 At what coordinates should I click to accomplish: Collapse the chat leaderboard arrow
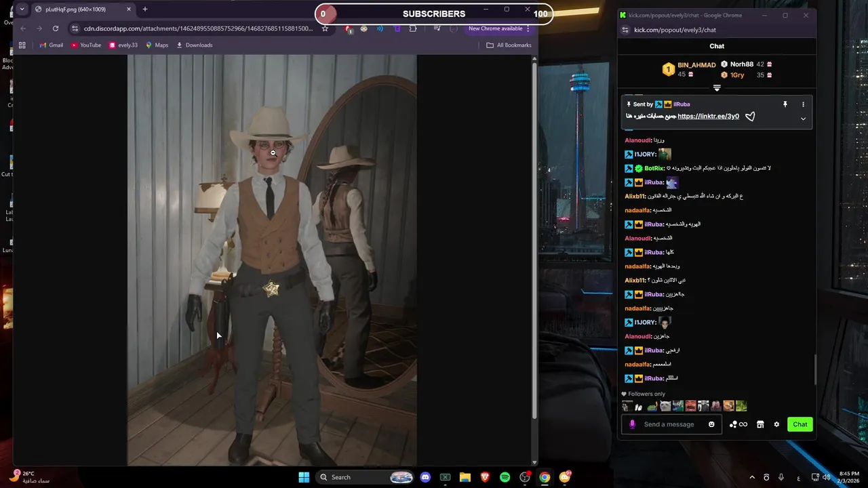717,88
